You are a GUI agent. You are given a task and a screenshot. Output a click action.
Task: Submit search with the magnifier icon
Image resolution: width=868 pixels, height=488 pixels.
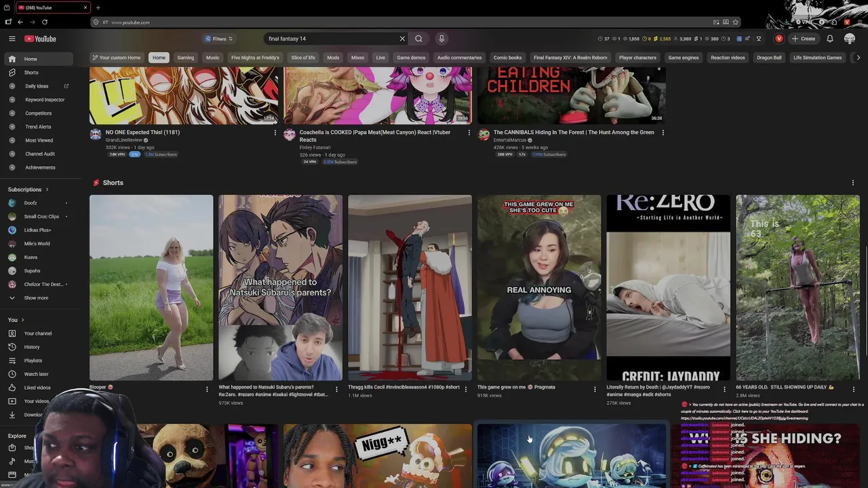418,39
